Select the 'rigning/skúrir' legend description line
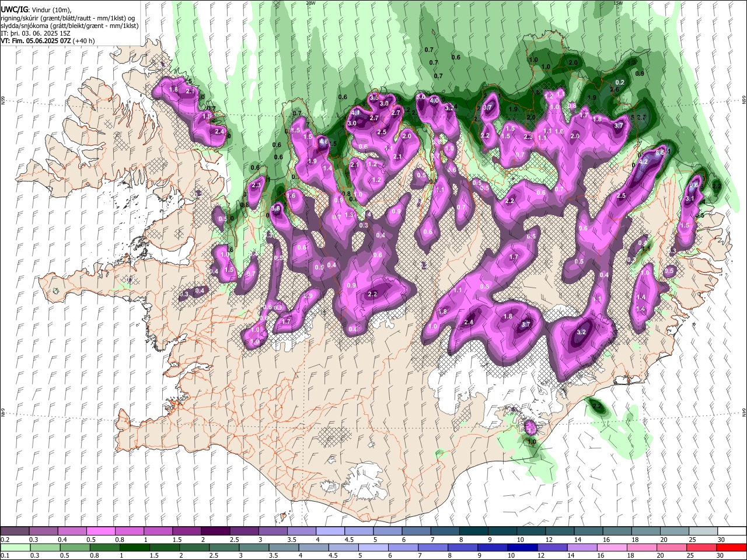Viewport: 747px width, 560px height. pyautogui.click(x=68, y=18)
